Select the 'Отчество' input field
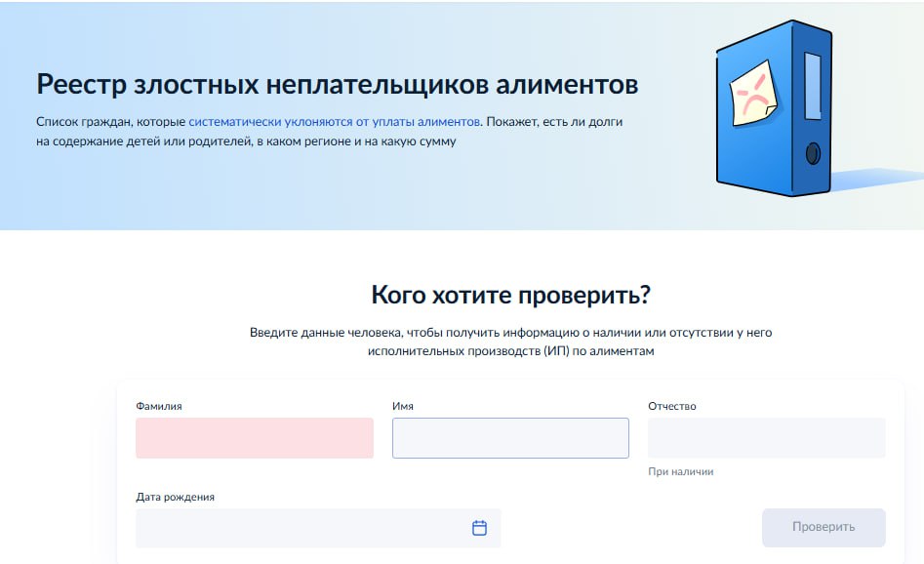The width and height of the screenshot is (924, 564). [766, 438]
